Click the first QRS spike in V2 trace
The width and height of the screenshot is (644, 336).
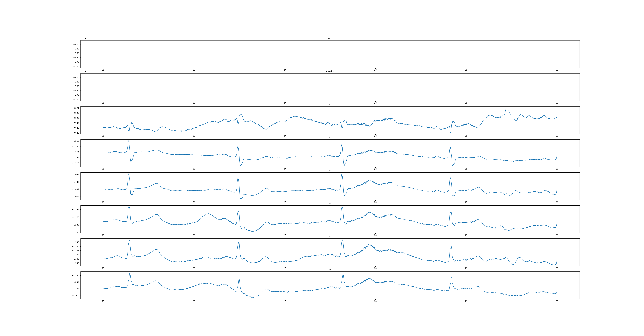[128, 141]
